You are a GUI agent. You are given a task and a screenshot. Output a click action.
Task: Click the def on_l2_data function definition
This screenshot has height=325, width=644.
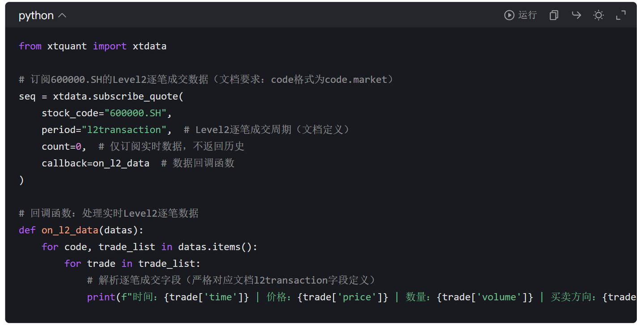[70, 230]
